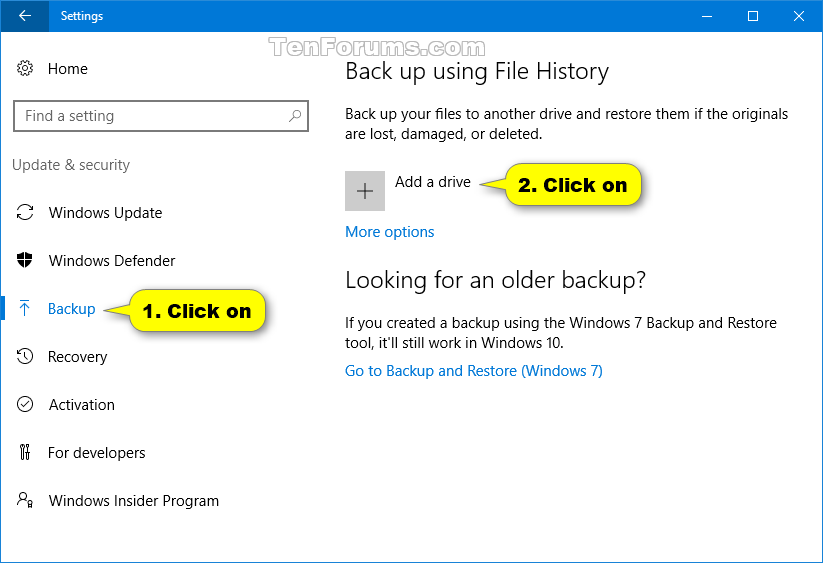Image resolution: width=823 pixels, height=563 pixels.
Task: Click the Home gear icon
Action: (x=25, y=68)
